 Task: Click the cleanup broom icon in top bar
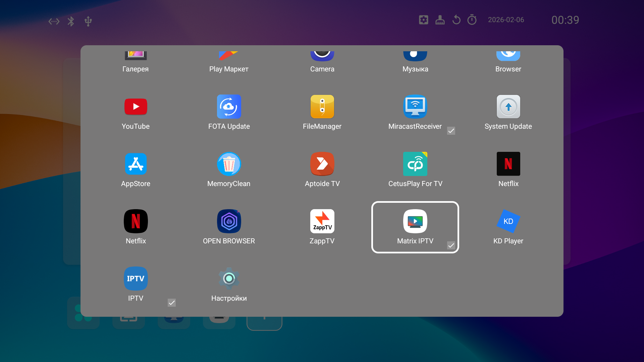pyautogui.click(x=440, y=20)
